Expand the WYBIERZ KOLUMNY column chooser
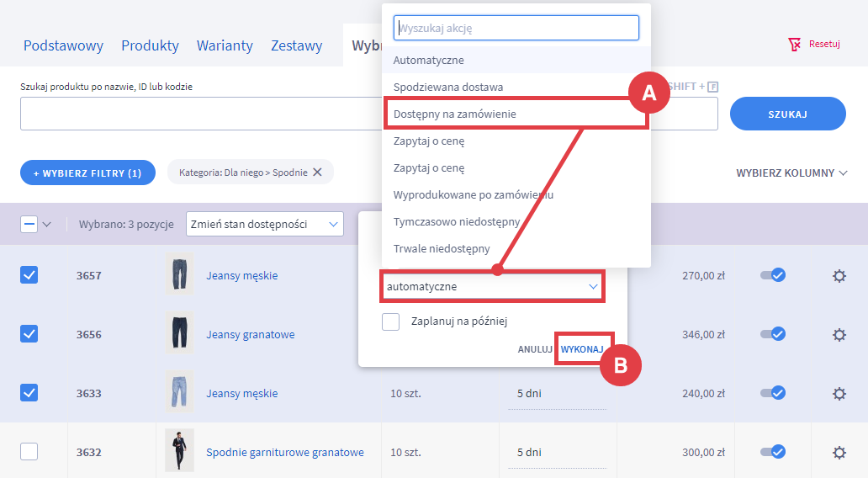 791,173
